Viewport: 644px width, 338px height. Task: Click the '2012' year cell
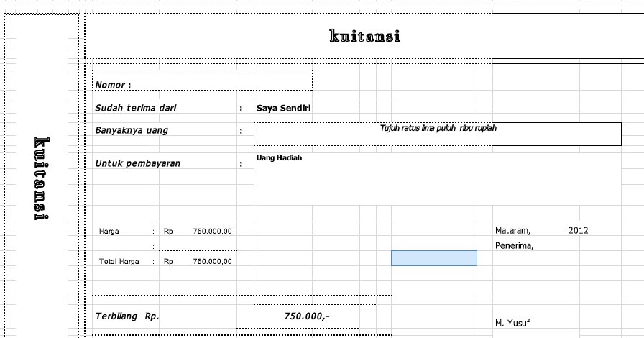point(578,230)
